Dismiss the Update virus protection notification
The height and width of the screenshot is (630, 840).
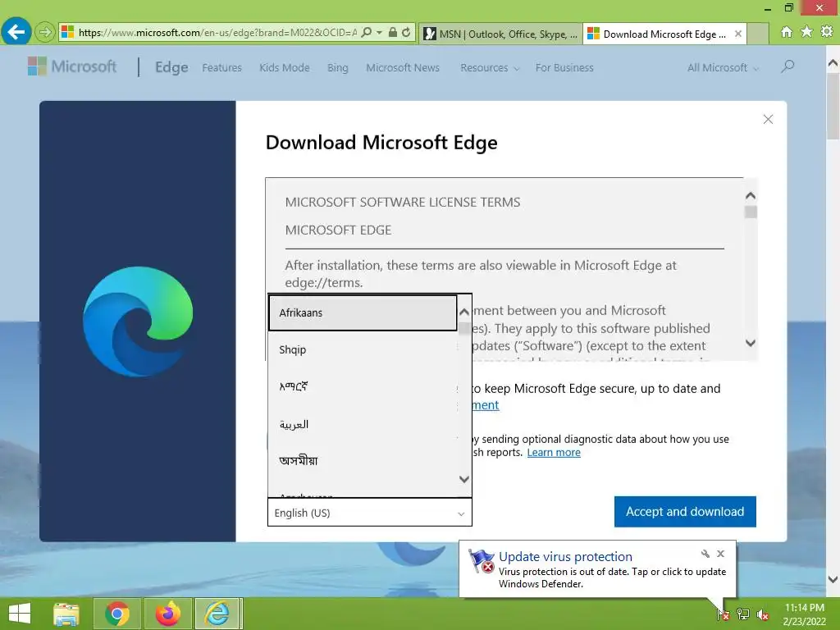pos(720,554)
